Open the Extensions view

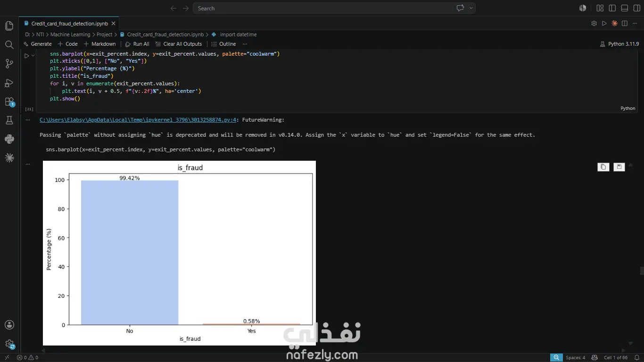(x=9, y=102)
